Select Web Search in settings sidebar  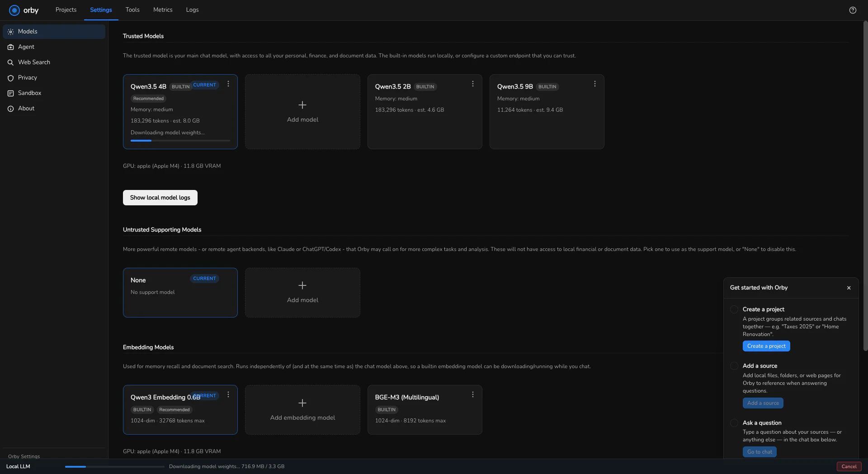pyautogui.click(x=54, y=62)
